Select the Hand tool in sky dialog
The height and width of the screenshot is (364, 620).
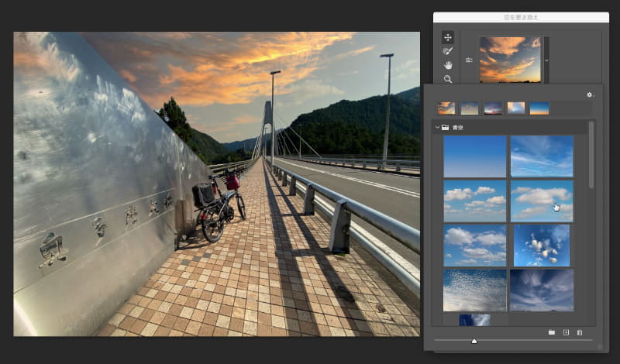(448, 65)
